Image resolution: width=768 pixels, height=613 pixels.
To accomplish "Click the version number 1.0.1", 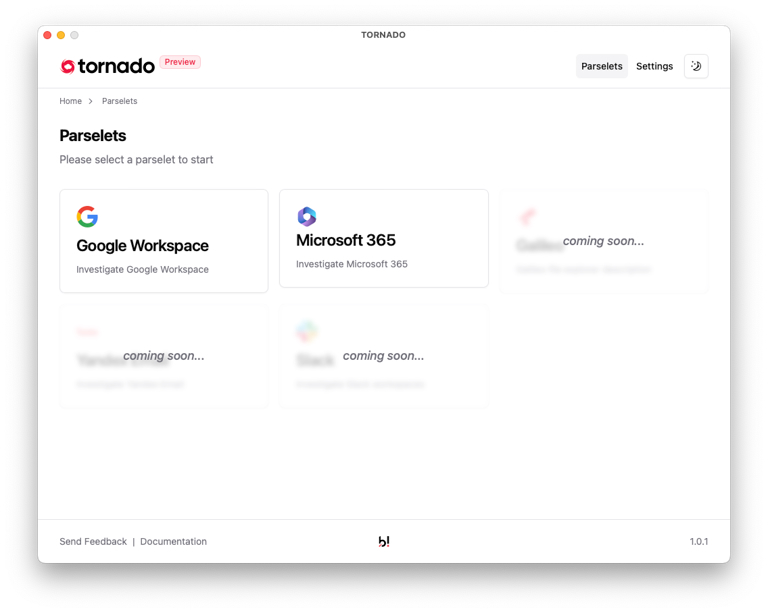I will click(698, 542).
